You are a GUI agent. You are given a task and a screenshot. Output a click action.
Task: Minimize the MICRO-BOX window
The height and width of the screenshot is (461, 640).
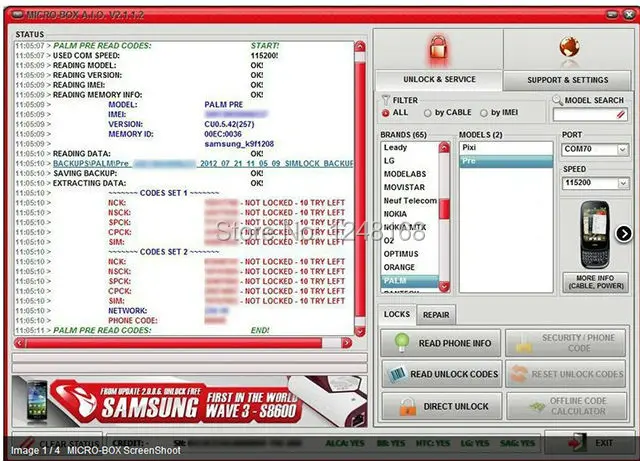pos(612,15)
